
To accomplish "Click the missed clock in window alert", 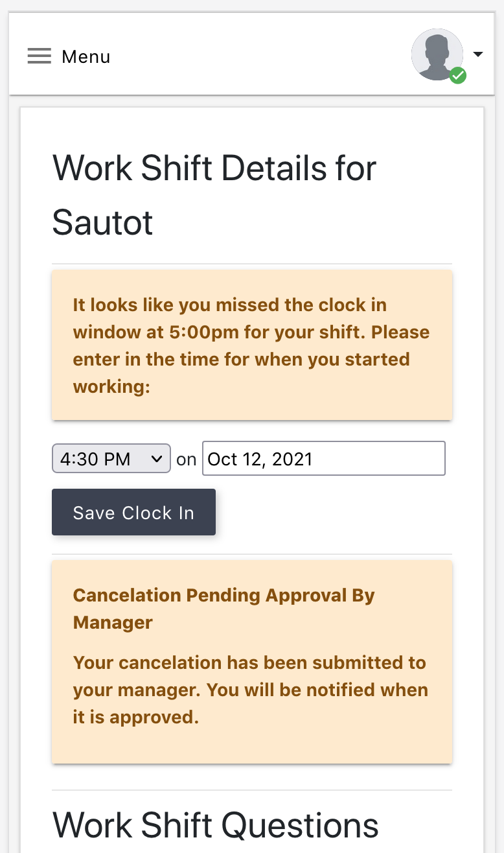I will pos(252,345).
